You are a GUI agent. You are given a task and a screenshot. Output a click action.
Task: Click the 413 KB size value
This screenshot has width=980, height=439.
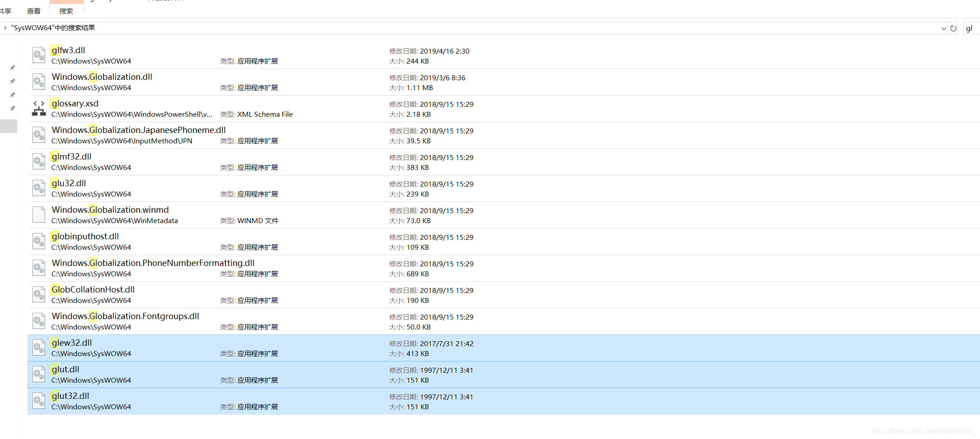pyautogui.click(x=418, y=354)
